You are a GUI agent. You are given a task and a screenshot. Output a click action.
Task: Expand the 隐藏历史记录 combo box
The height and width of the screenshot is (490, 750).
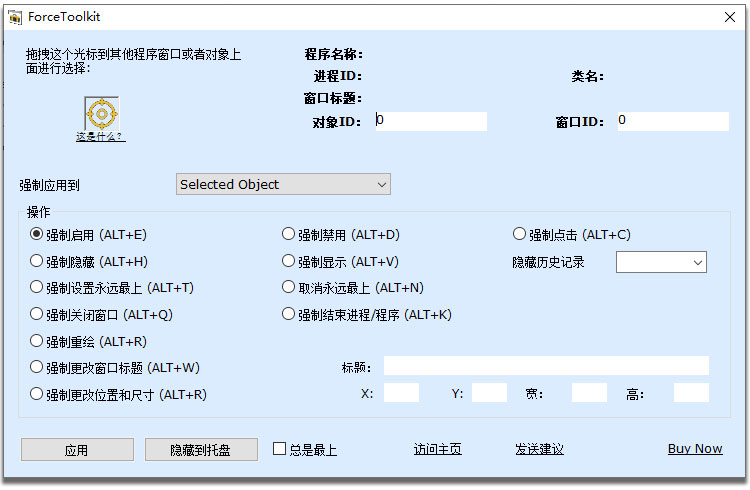click(x=661, y=262)
